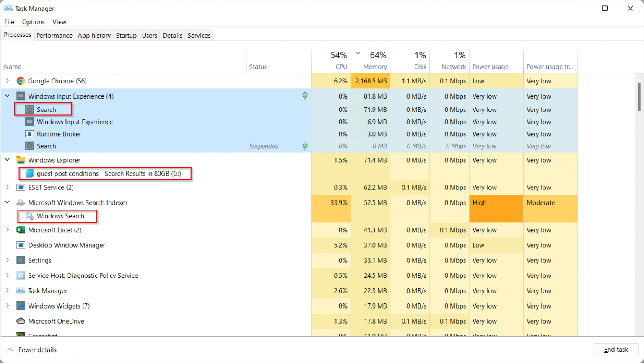Select the guest post conditions Search Results row
Viewport: 644px width, 363px height.
point(105,174)
